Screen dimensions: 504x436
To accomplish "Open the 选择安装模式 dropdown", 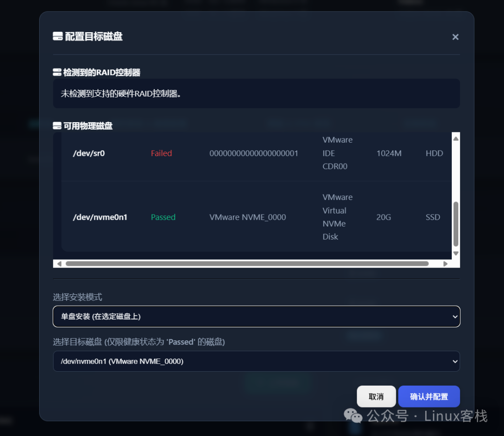I will 257,317.
